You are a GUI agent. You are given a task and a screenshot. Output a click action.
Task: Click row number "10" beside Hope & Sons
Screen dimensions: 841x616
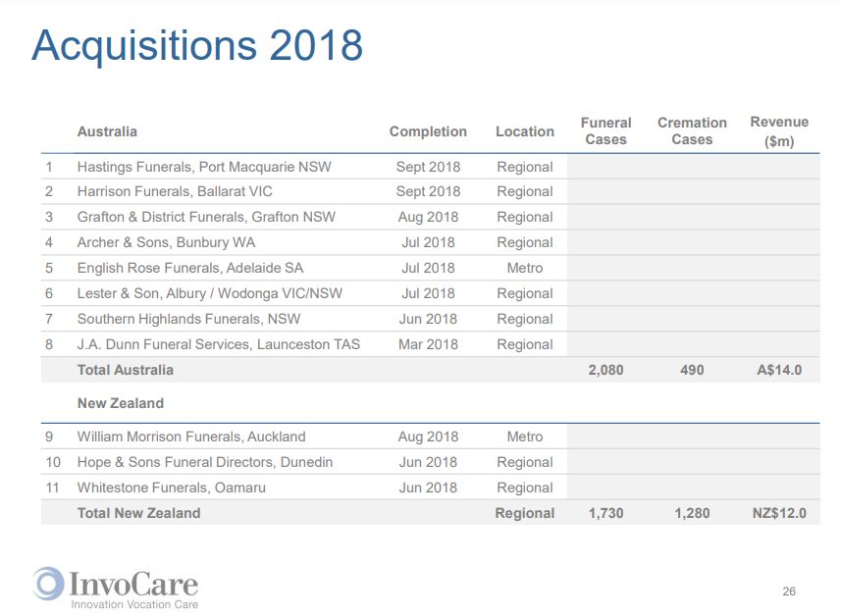point(53,462)
